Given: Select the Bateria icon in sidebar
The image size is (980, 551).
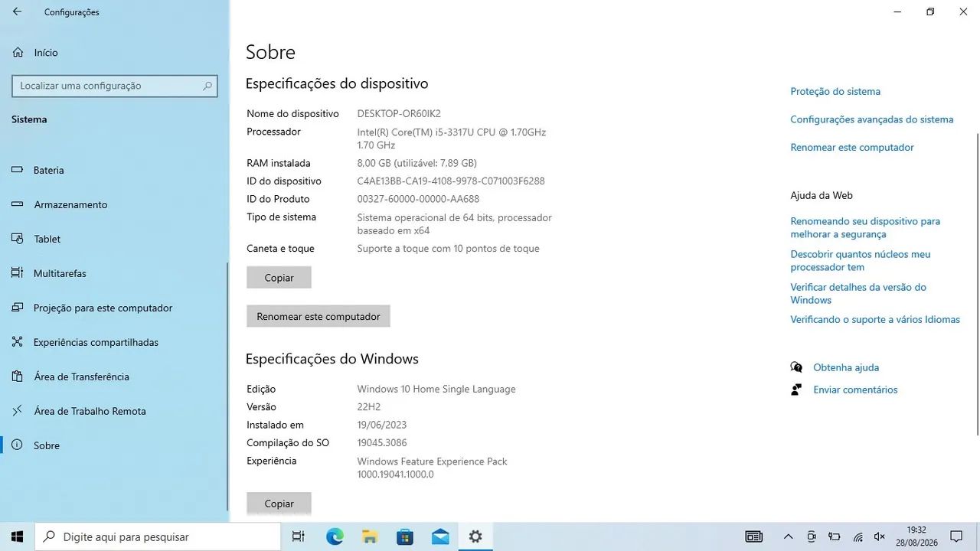Looking at the screenshot, I should tap(18, 170).
